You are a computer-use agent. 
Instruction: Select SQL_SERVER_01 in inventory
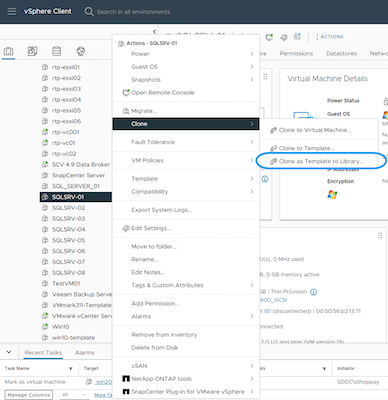click(x=76, y=186)
